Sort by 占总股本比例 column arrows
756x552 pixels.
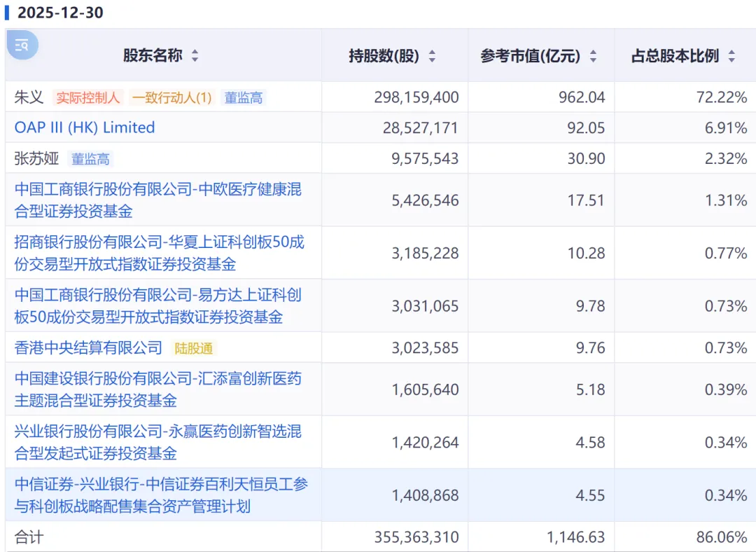click(731, 56)
